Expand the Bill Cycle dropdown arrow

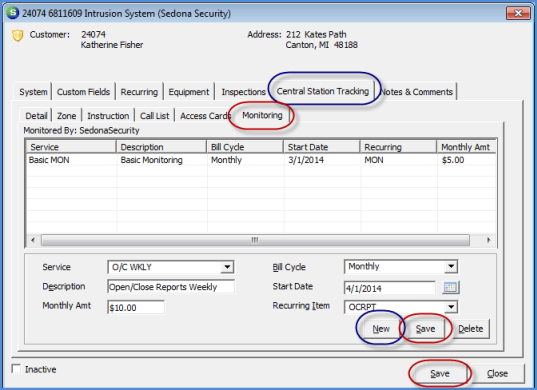(x=451, y=266)
